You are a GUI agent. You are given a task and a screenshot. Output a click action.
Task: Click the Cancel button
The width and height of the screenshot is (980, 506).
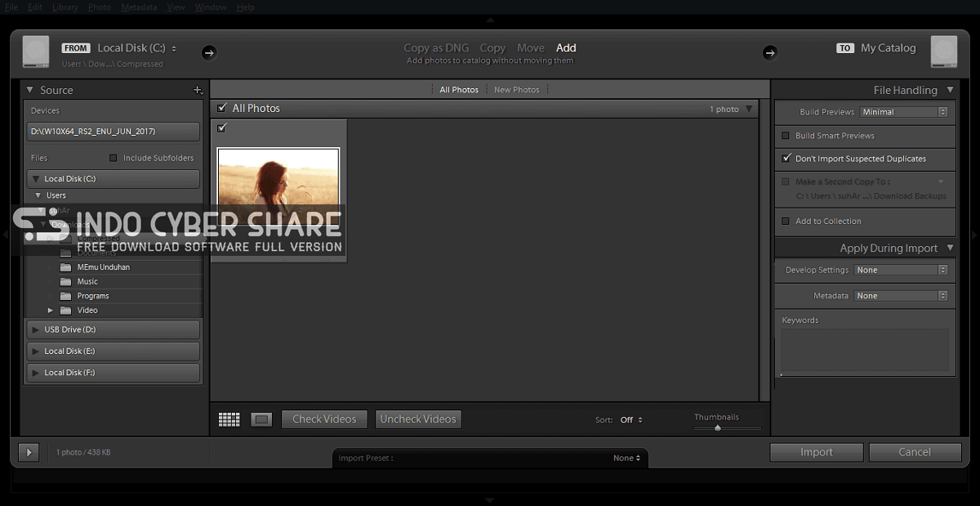pos(915,452)
